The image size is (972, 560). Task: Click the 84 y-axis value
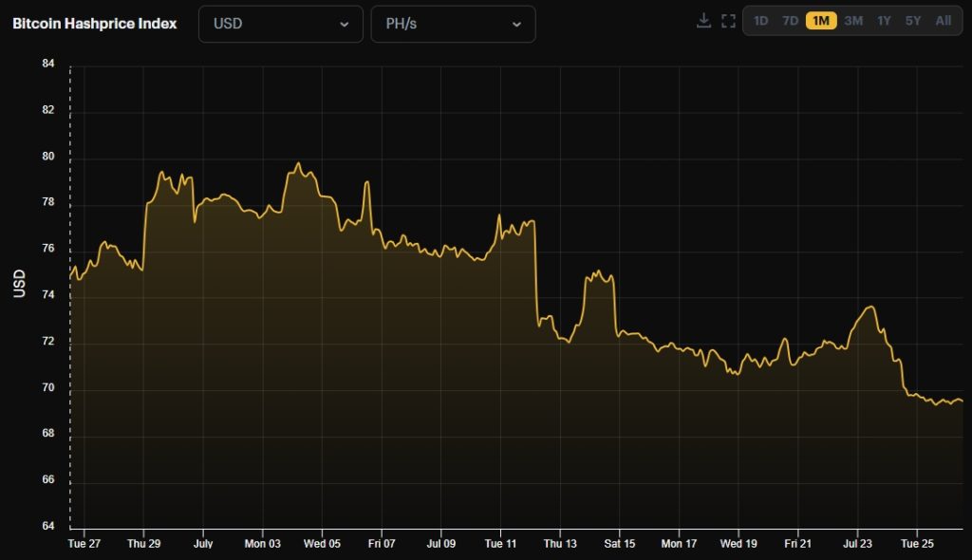click(48, 64)
